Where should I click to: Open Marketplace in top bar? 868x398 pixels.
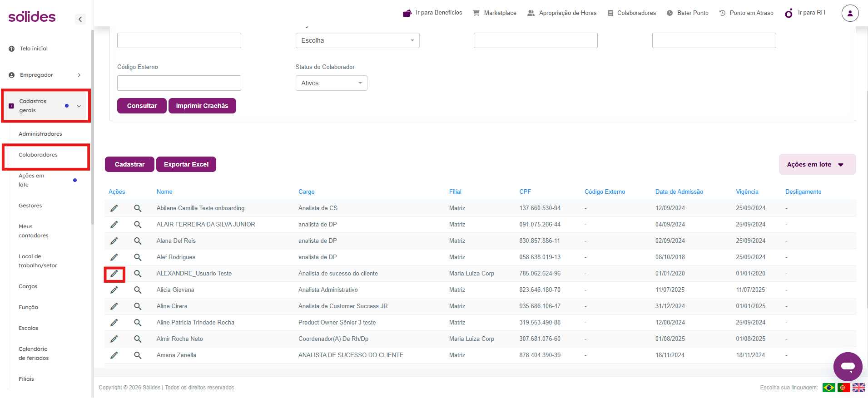tap(495, 13)
